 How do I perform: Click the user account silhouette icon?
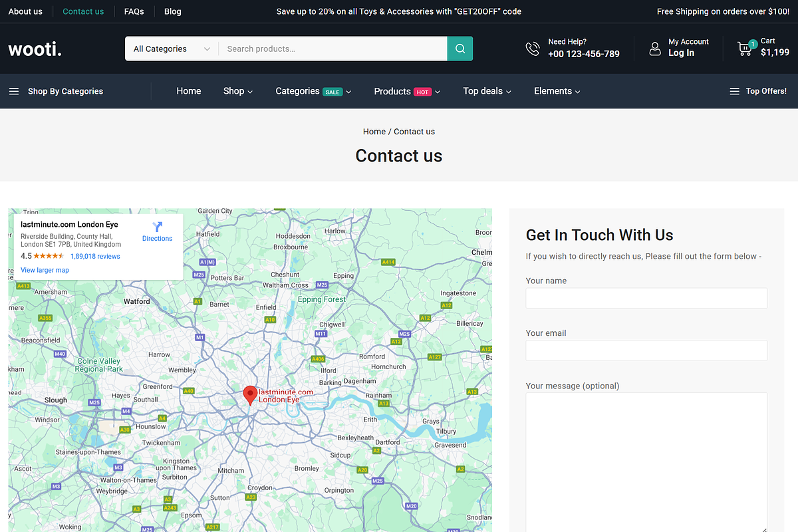[x=655, y=49]
